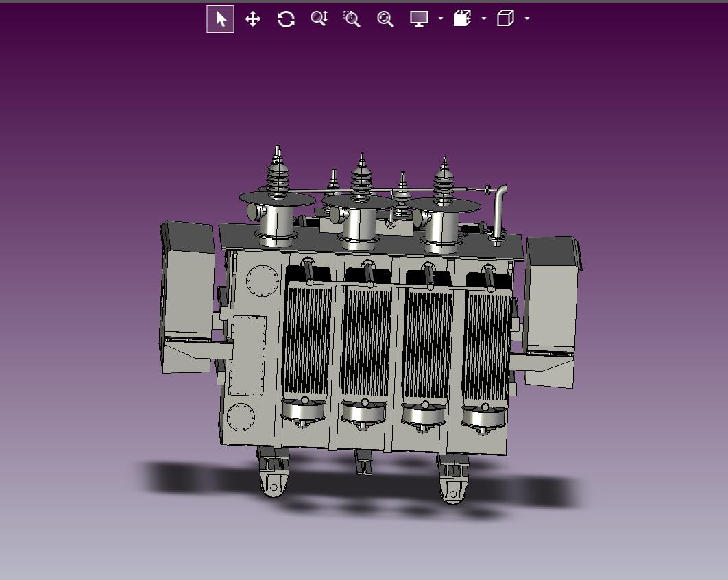Activate the Select arrow tool
Image resolution: width=728 pixels, height=580 pixels.
pyautogui.click(x=221, y=19)
